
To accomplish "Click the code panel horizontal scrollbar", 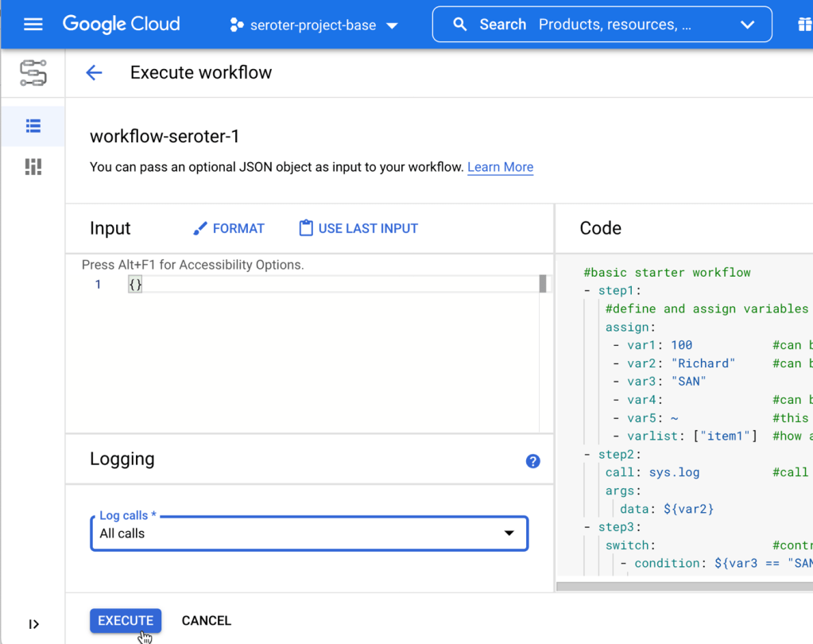I will tap(683, 587).
